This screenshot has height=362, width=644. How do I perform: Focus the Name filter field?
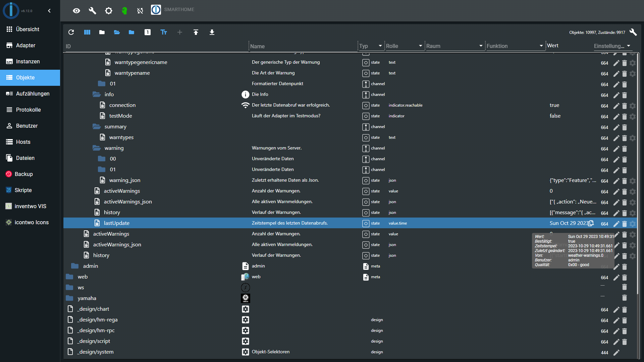(304, 46)
